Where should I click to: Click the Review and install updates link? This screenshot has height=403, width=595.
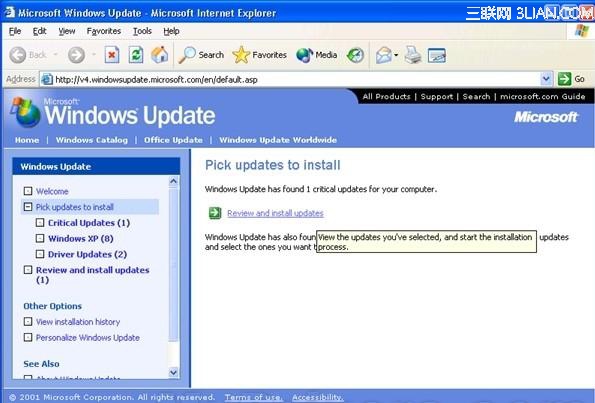pyautogui.click(x=275, y=213)
